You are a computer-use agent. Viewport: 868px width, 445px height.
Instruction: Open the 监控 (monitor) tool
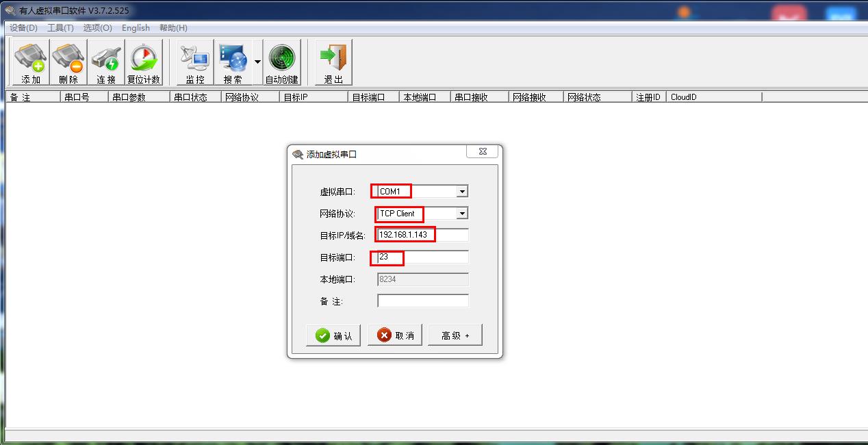(x=195, y=63)
